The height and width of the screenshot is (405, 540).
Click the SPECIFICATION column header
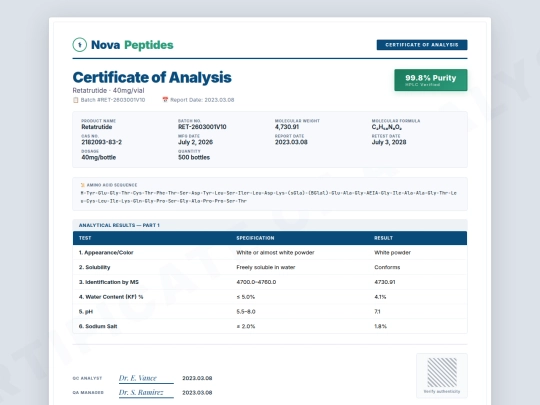pos(255,238)
